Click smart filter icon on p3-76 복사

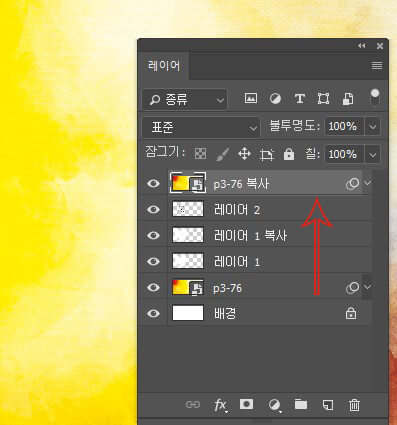click(x=353, y=183)
